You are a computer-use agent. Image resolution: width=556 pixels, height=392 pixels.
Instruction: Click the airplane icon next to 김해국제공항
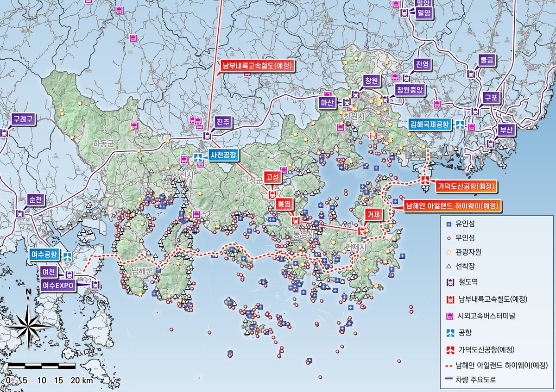pos(460,124)
